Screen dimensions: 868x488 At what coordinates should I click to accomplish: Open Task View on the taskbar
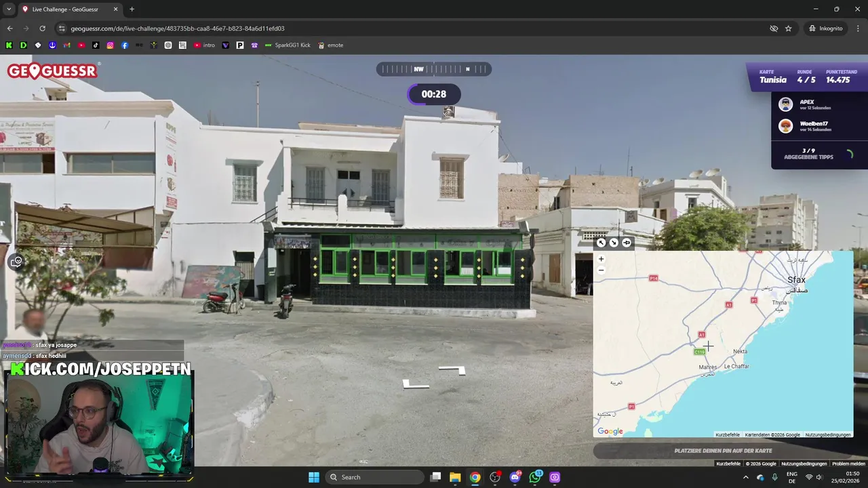tap(436, 477)
